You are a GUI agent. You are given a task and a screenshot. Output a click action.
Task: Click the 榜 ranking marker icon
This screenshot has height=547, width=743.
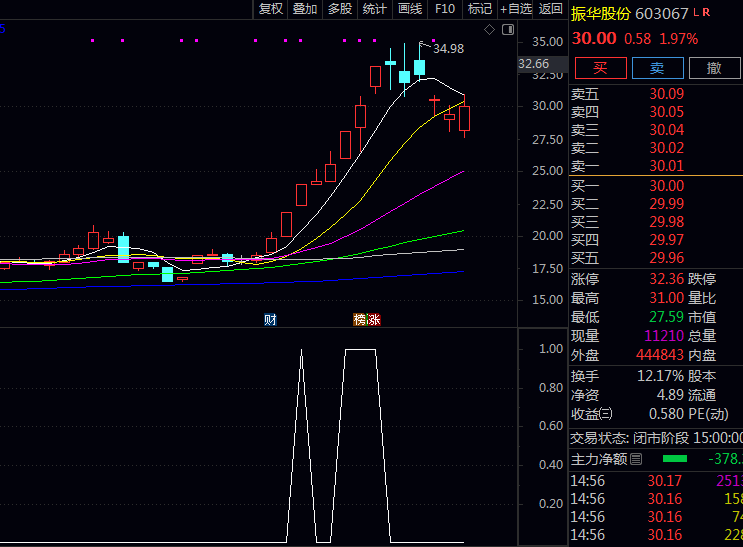[x=359, y=320]
